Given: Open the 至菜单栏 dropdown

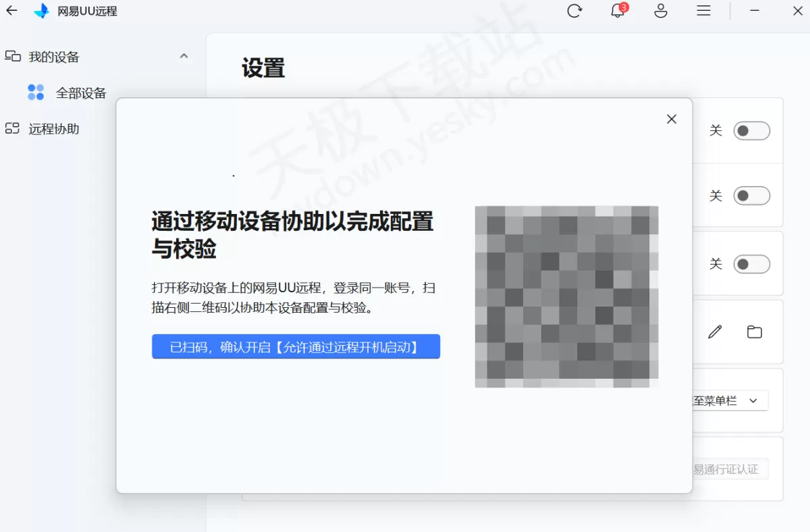Looking at the screenshot, I should tap(730, 401).
